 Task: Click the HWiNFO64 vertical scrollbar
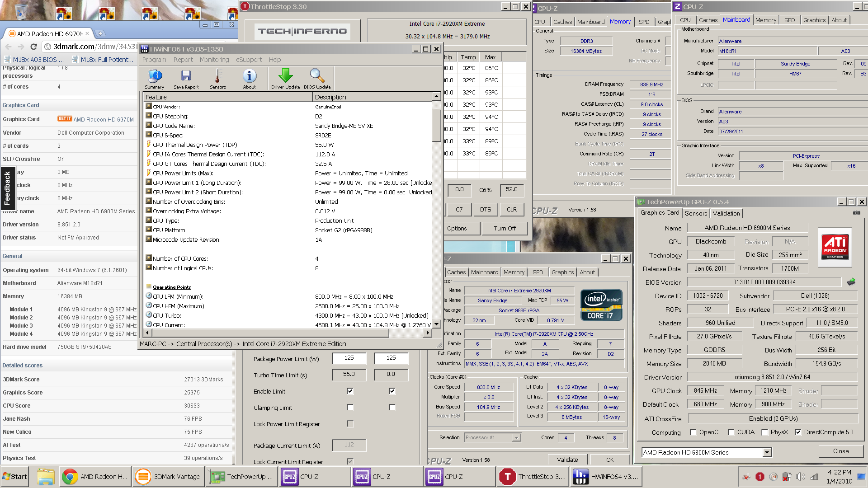[x=436, y=126]
